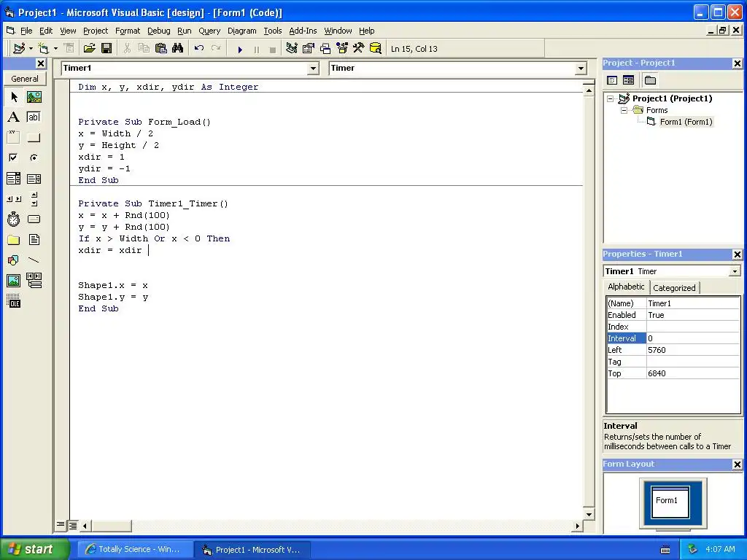This screenshot has height=560, width=747.
Task: Open the Add-Ins menu
Action: click(303, 31)
